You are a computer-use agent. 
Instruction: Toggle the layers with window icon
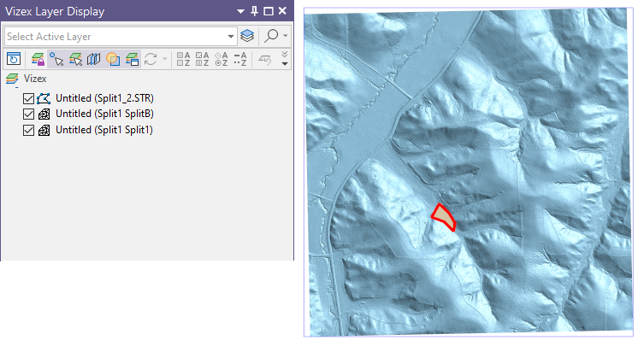[x=132, y=60]
